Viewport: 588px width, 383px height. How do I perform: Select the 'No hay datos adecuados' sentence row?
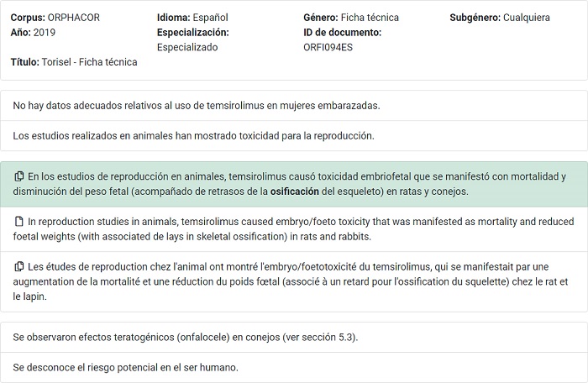pyautogui.click(x=197, y=106)
